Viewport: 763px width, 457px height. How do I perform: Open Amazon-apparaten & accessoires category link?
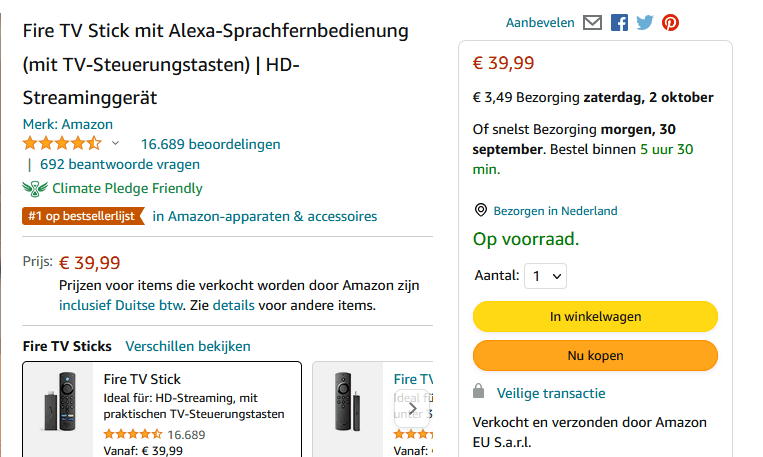click(265, 216)
